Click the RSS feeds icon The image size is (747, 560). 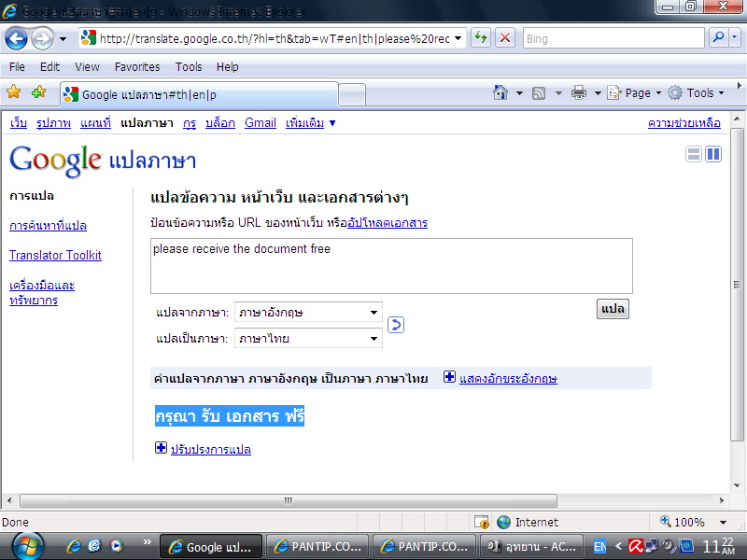[539, 92]
